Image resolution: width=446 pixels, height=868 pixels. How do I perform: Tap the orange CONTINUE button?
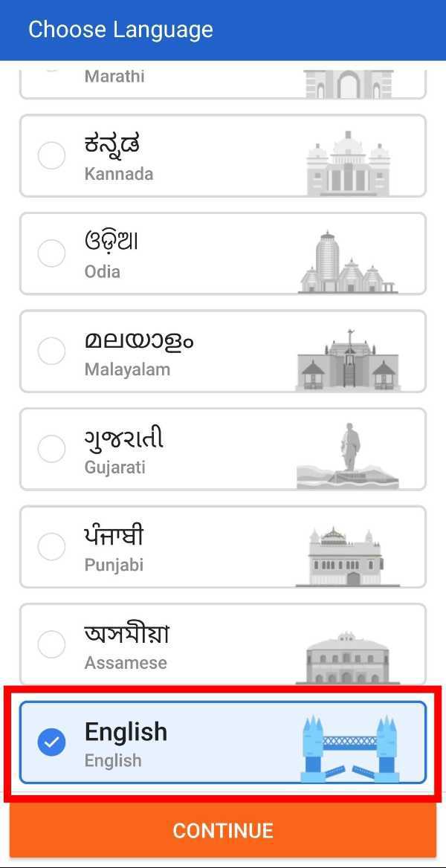pyautogui.click(x=223, y=830)
